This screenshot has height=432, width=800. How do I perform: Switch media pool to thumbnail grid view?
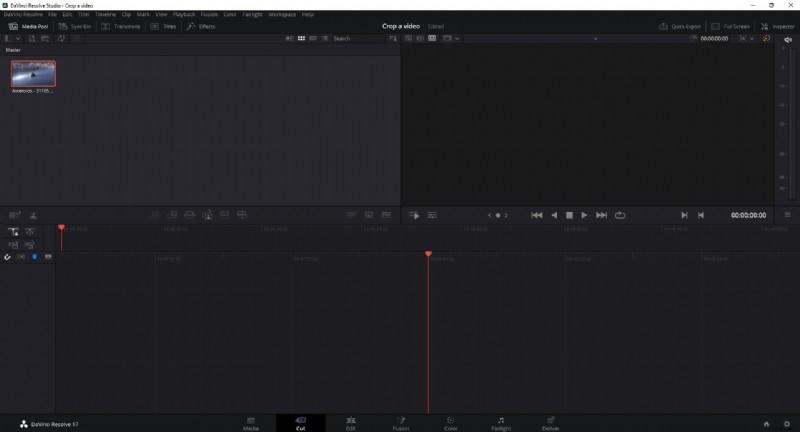(x=302, y=38)
